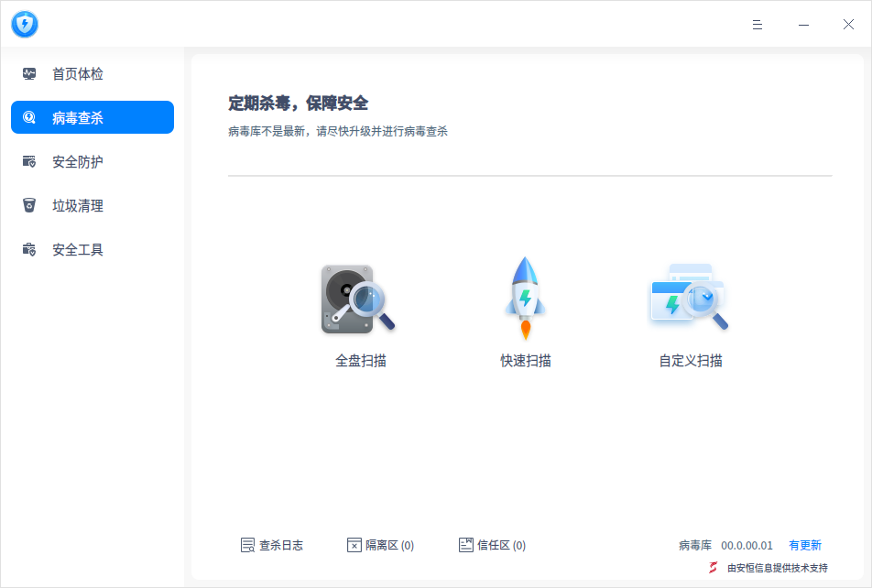The height and width of the screenshot is (588, 872).
Task: Click the 定期杀毒，保障安全 heading
Action: (x=298, y=103)
